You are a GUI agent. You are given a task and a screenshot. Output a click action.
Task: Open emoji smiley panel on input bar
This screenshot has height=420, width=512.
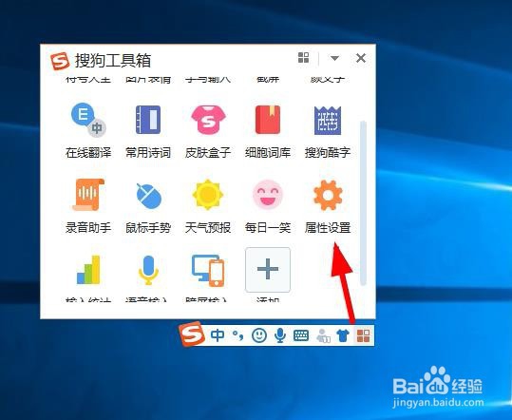(259, 335)
